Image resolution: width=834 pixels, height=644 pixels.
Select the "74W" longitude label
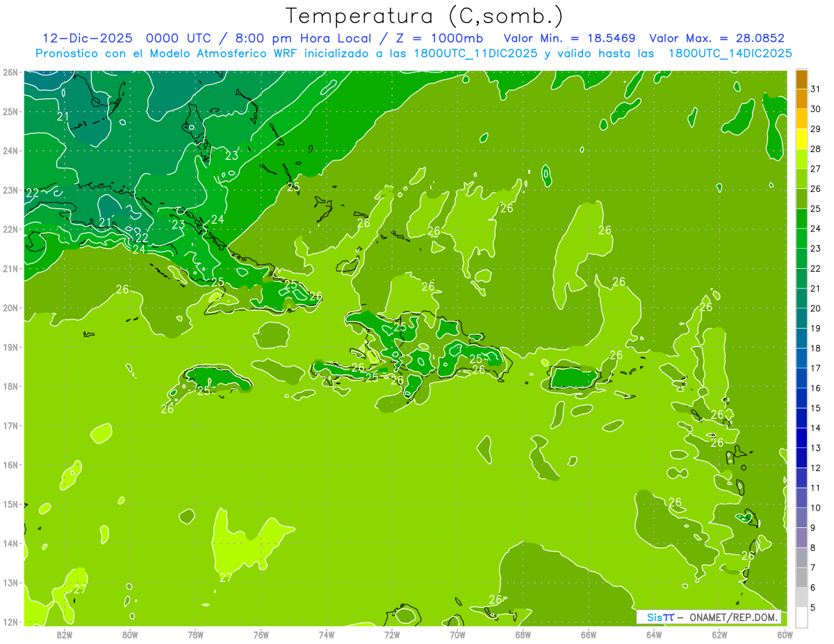pyautogui.click(x=327, y=634)
